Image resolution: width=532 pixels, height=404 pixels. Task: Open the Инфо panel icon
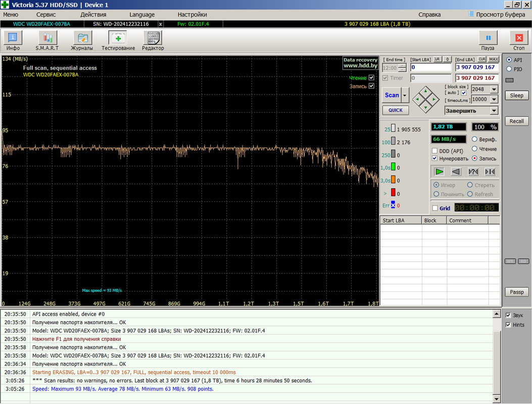tap(13, 37)
